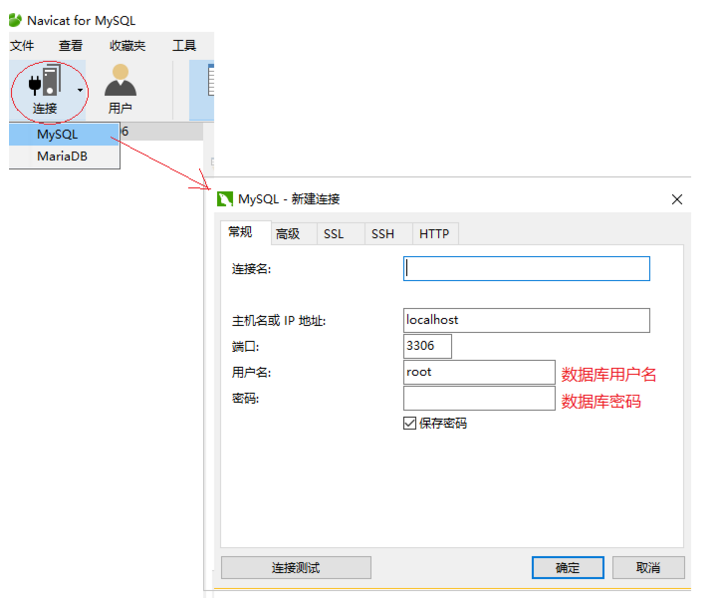722x598 pixels.
Task: Open the 文件 menu
Action: tap(22, 46)
